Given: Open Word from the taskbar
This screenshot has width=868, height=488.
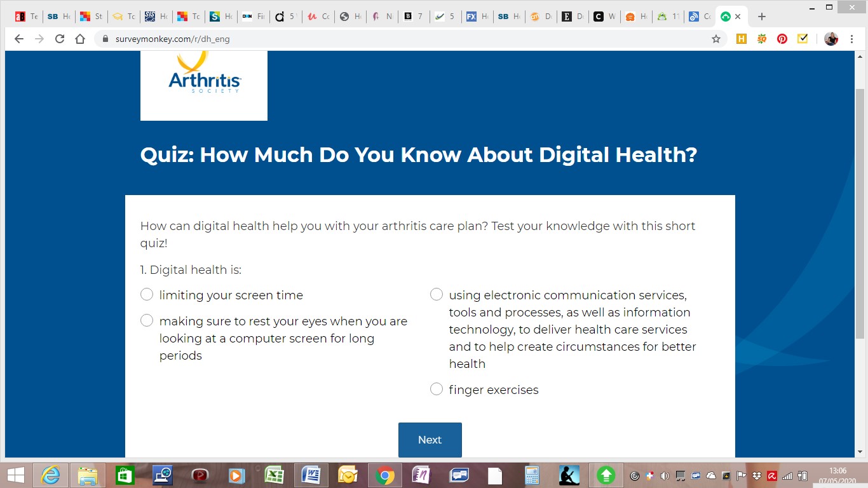Looking at the screenshot, I should coord(311,475).
